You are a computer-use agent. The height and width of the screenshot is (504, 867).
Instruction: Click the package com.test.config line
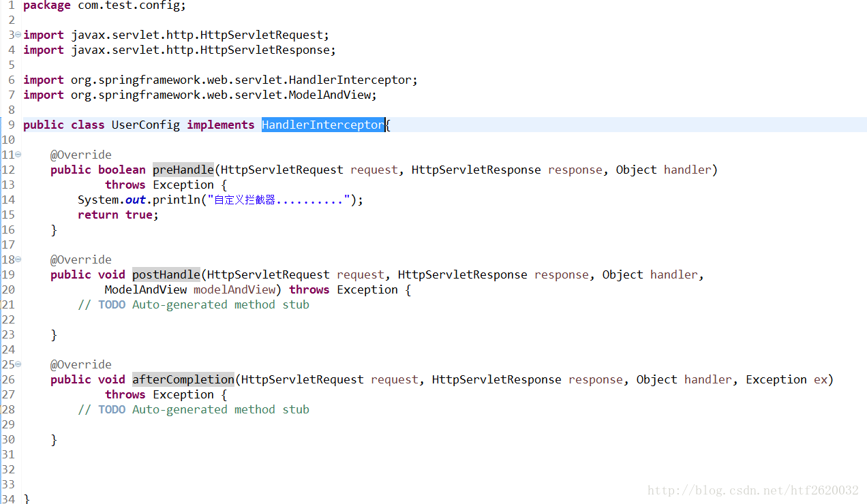[x=104, y=5]
